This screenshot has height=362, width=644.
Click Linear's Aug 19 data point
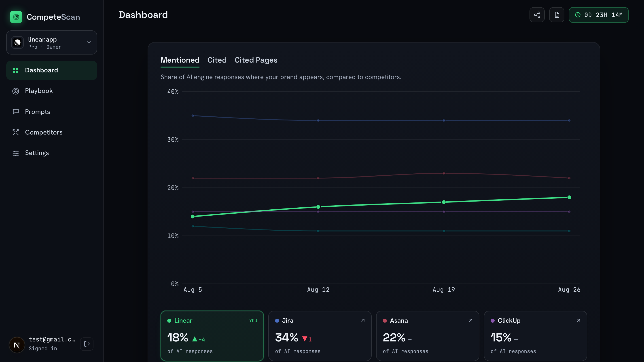pyautogui.click(x=444, y=202)
